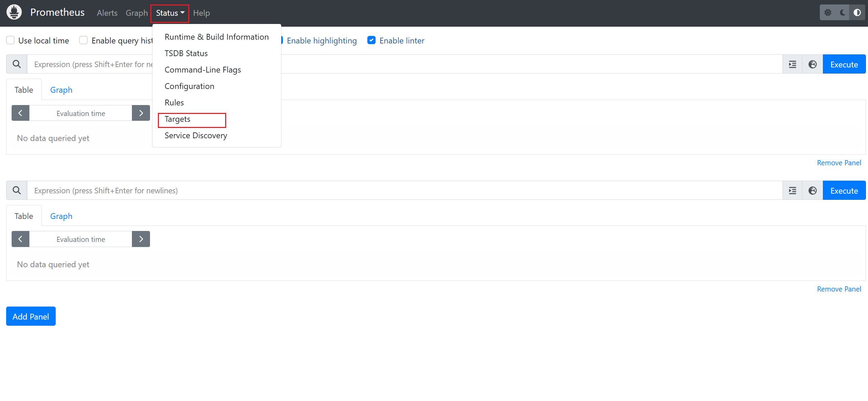The width and height of the screenshot is (868, 401).
Task: Select browser-preferred contrast theme icon
Action: pos(857,13)
